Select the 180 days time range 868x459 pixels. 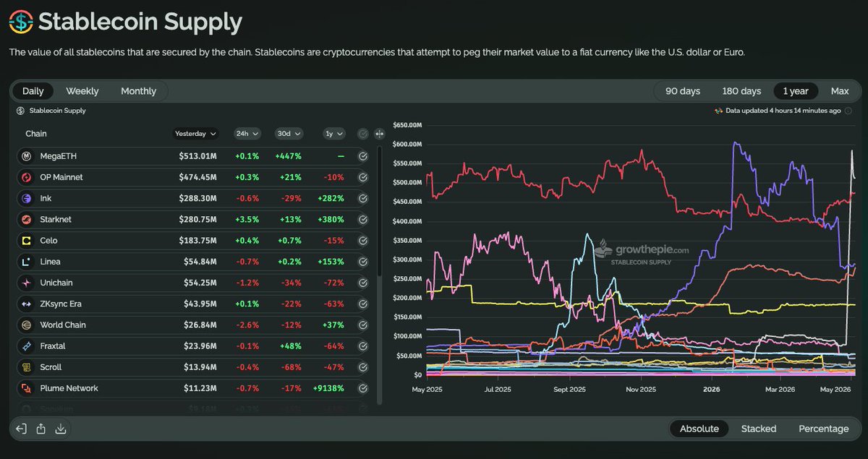point(741,91)
